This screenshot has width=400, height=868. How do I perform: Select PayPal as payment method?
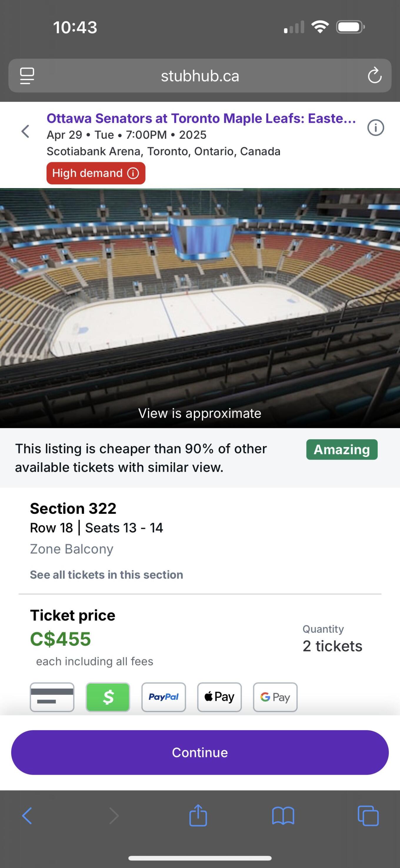164,697
